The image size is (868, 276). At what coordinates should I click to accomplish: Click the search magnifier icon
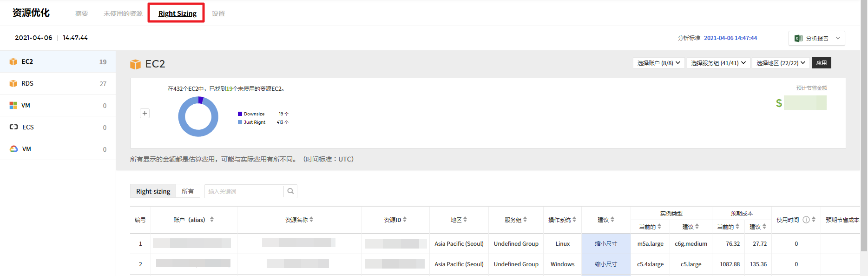(x=290, y=191)
